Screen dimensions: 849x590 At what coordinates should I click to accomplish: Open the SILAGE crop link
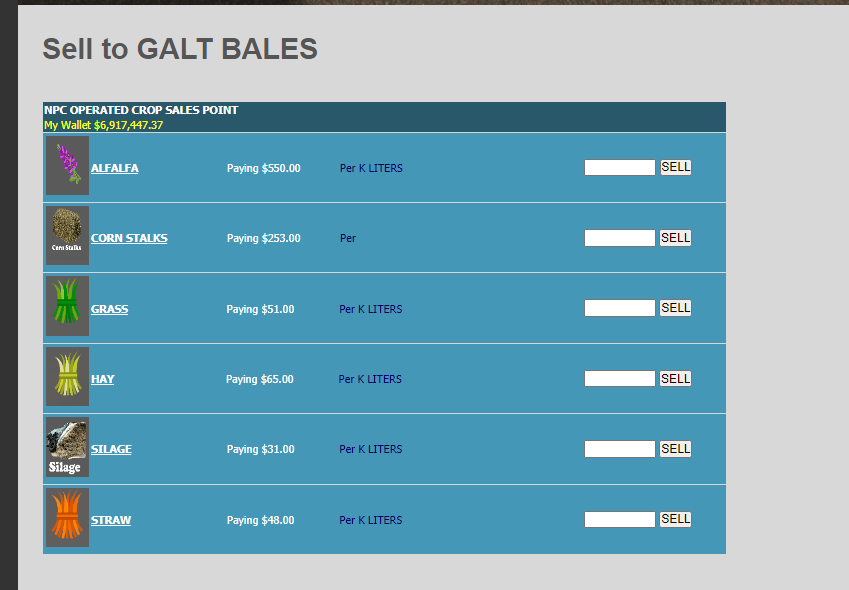[111, 449]
